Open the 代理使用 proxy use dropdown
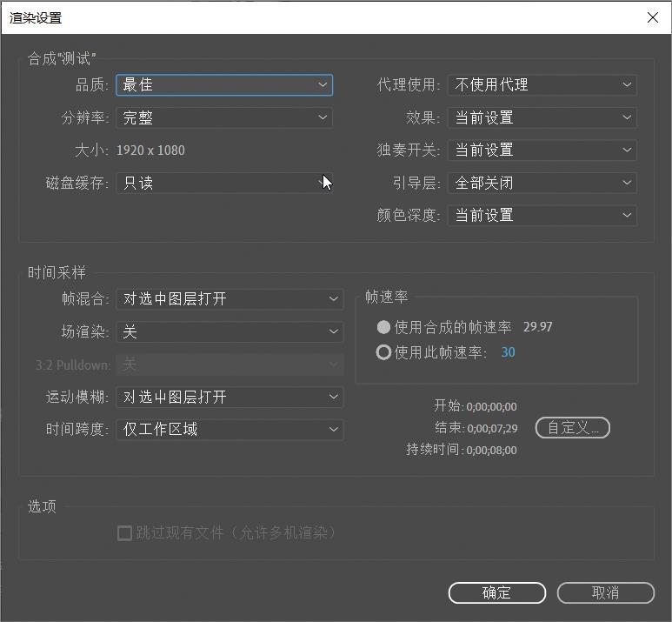This screenshot has width=672, height=622. point(542,84)
